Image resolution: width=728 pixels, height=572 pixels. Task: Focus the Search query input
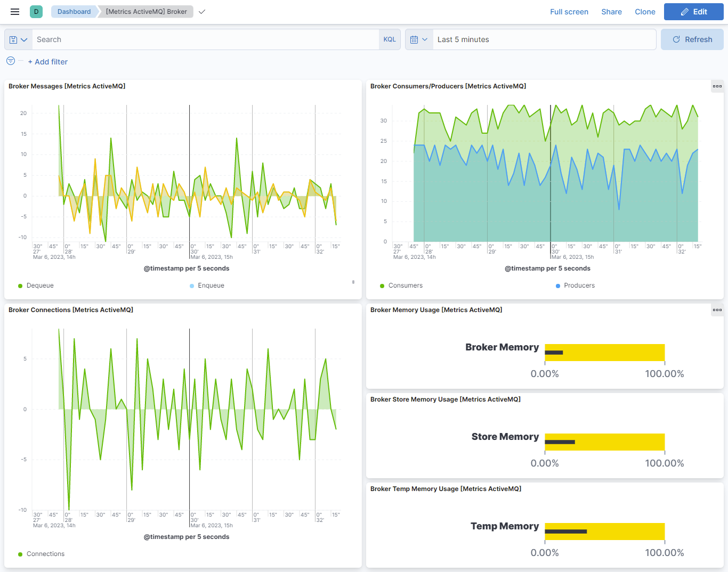click(206, 39)
